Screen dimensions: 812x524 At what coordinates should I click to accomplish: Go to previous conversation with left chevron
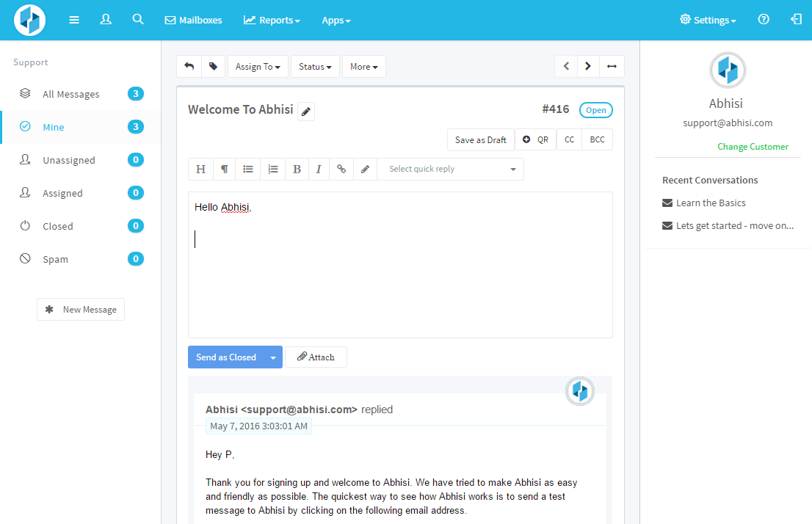tap(566, 66)
